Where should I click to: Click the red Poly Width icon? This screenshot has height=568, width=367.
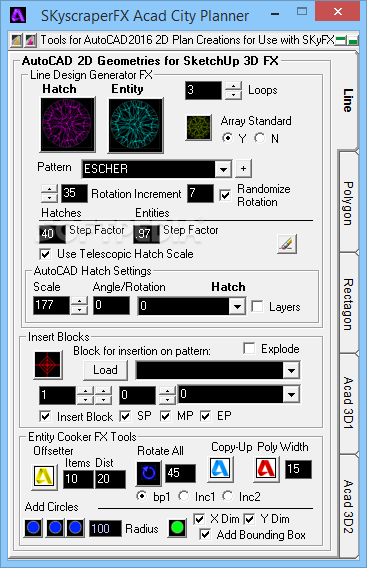pos(266,469)
